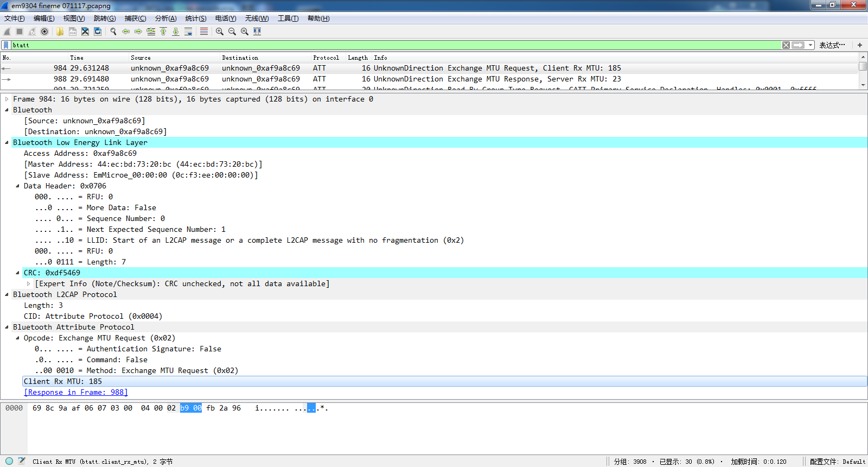Toggle auto scroll during live capture
The width and height of the screenshot is (868, 467).
coord(188,31)
